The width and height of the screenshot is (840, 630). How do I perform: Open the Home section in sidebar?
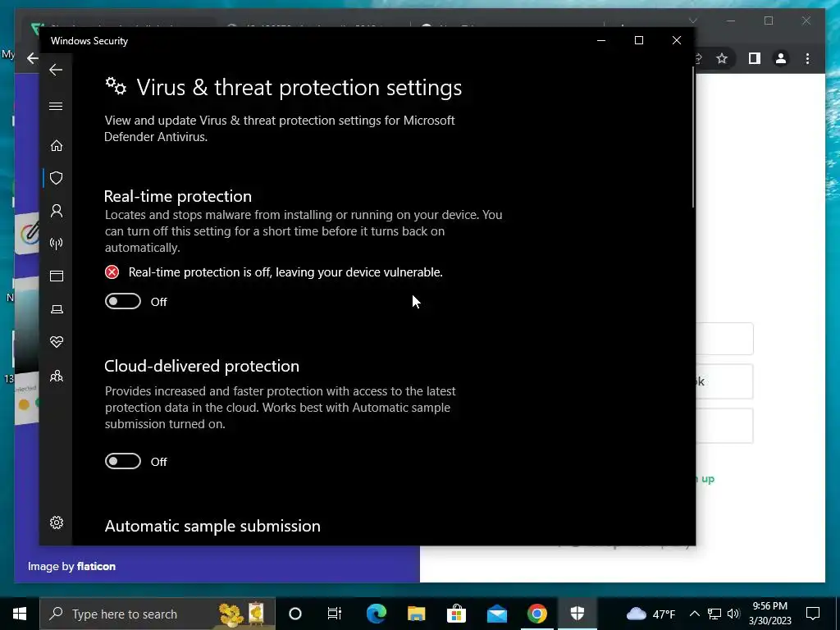[57, 146]
